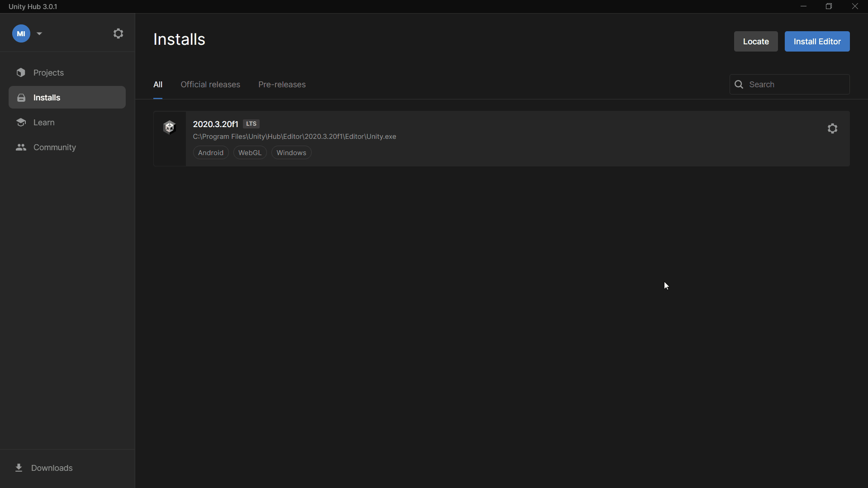Click the Install Editor button
868x488 pixels.
[x=817, y=42]
